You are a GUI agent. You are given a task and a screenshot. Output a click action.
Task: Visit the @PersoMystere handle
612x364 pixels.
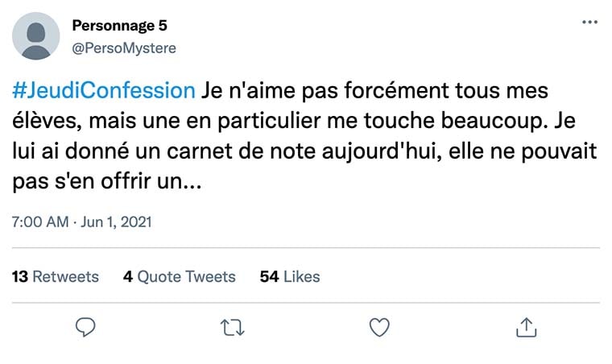pos(124,48)
